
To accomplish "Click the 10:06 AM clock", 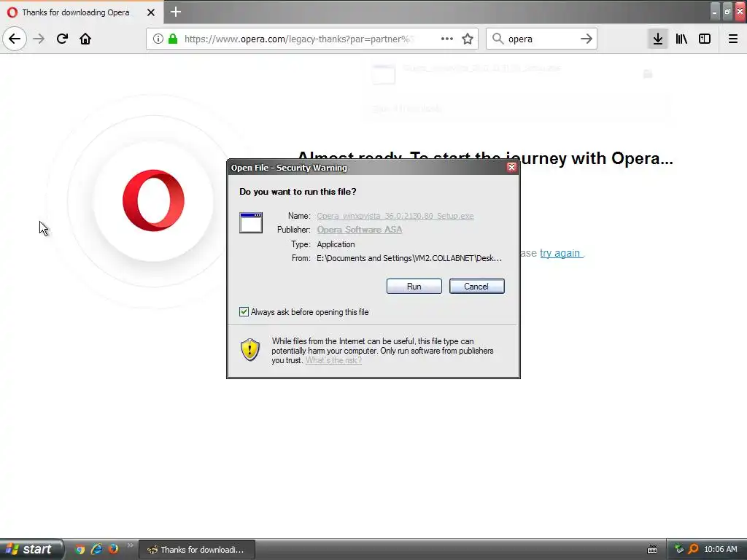I will point(720,550).
